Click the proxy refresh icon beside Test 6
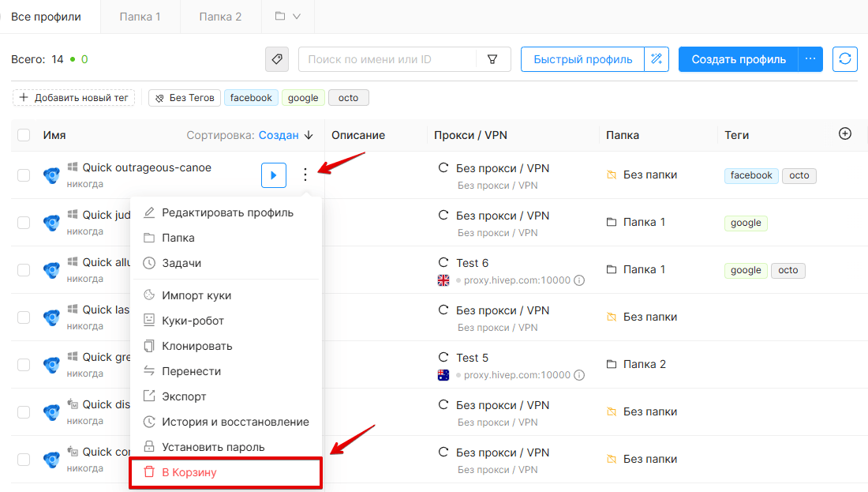 point(443,263)
